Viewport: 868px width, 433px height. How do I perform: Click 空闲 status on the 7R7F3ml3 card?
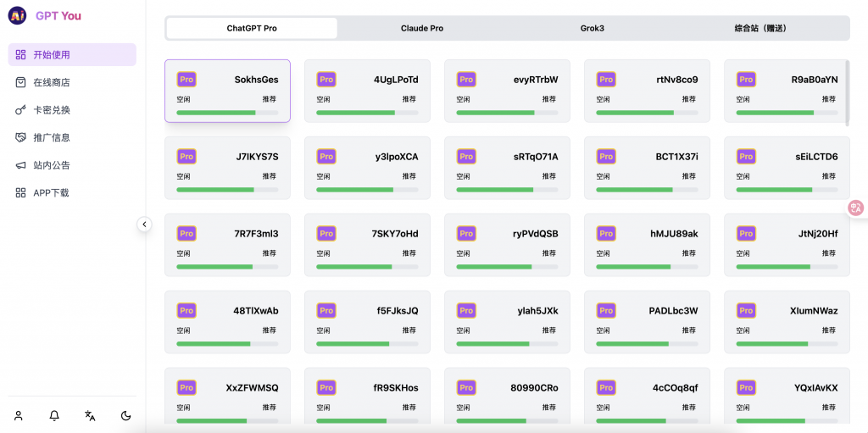point(183,253)
